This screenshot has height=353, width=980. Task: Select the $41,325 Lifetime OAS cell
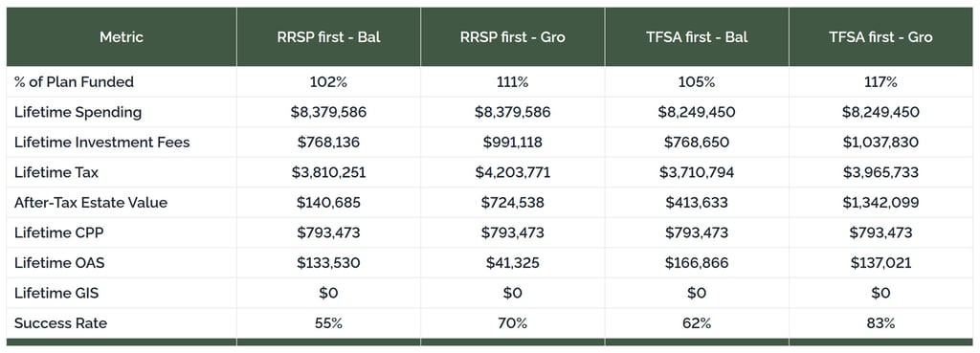[x=513, y=262]
